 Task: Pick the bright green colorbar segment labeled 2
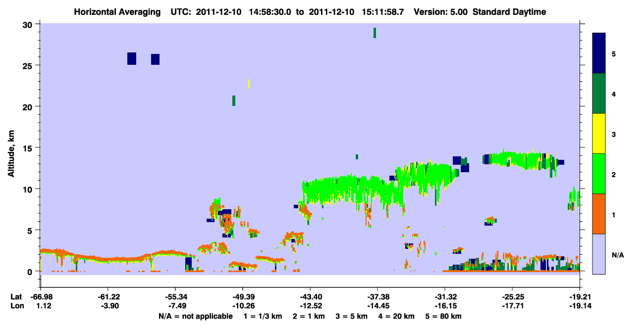tap(599, 174)
